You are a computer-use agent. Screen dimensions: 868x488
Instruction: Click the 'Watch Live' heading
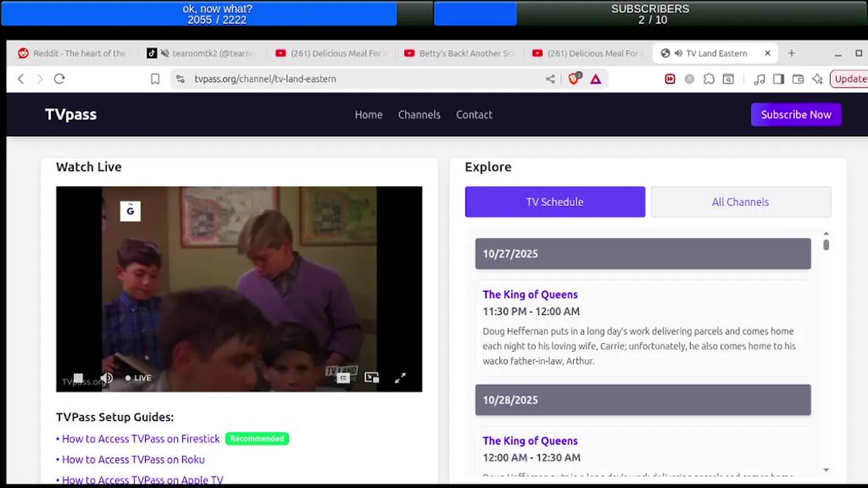coord(89,167)
